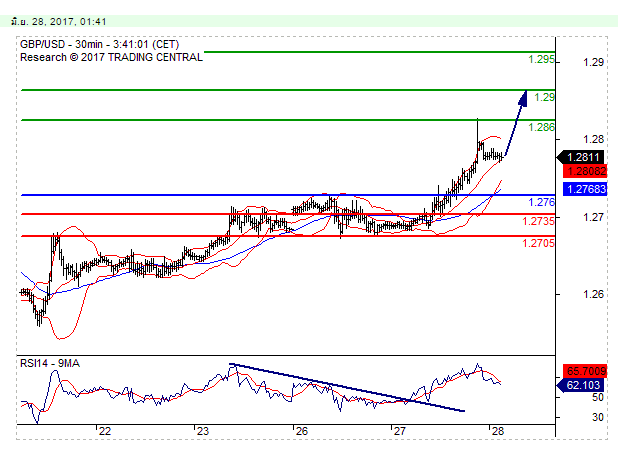Click the date marker 26 on time axis

click(x=302, y=431)
